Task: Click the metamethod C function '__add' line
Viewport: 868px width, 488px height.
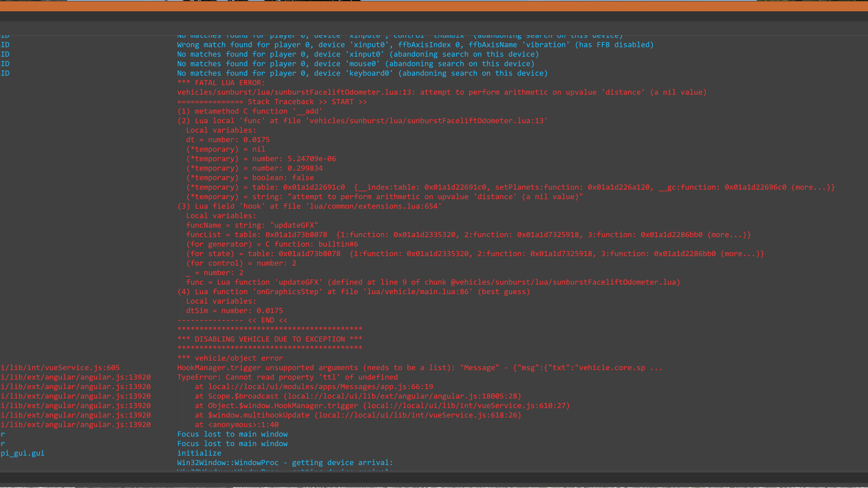Action: (x=250, y=111)
